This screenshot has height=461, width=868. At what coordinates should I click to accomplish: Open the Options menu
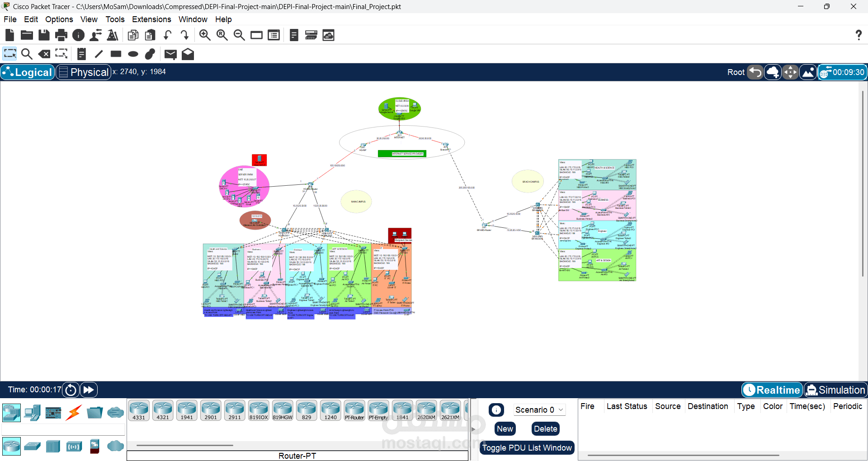click(59, 19)
